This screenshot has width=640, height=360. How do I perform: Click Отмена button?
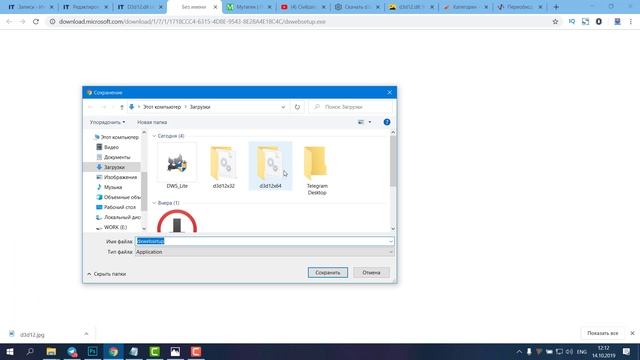click(x=371, y=272)
